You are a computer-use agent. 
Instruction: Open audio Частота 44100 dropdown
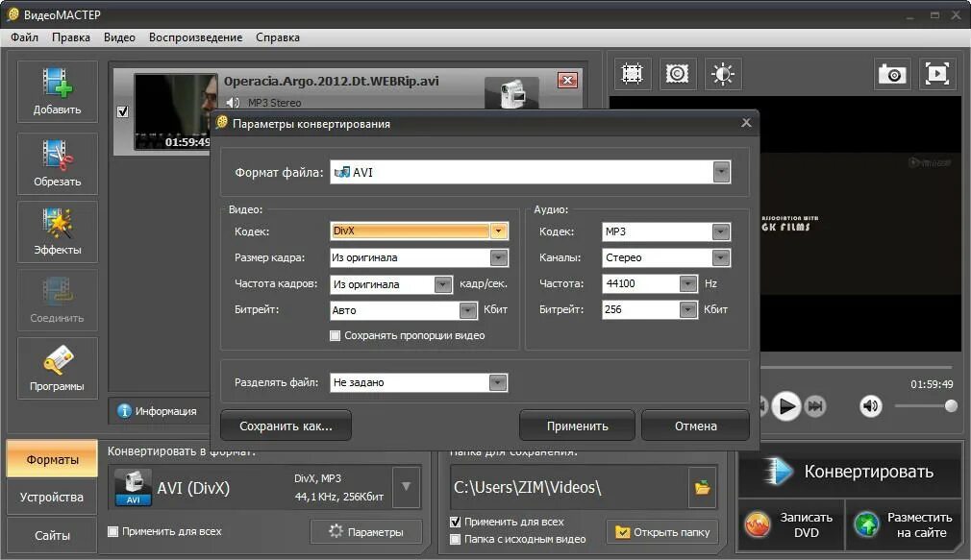coord(688,283)
